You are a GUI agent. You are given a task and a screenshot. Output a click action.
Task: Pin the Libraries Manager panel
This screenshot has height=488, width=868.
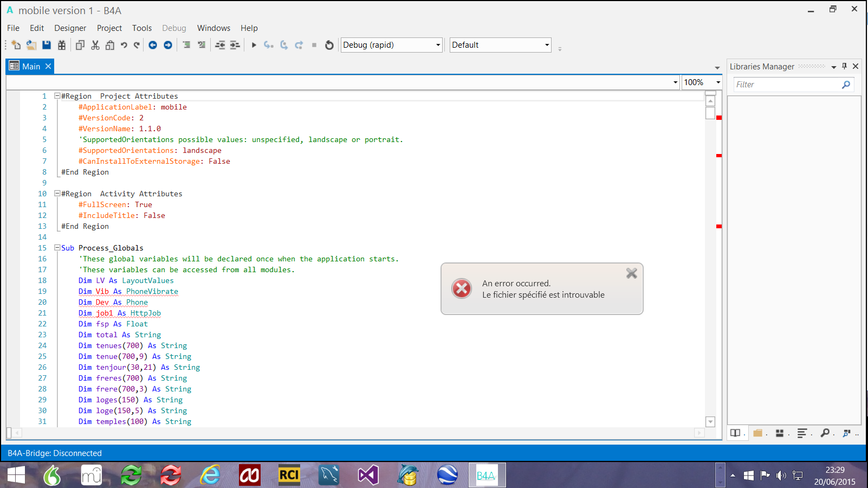pos(844,66)
